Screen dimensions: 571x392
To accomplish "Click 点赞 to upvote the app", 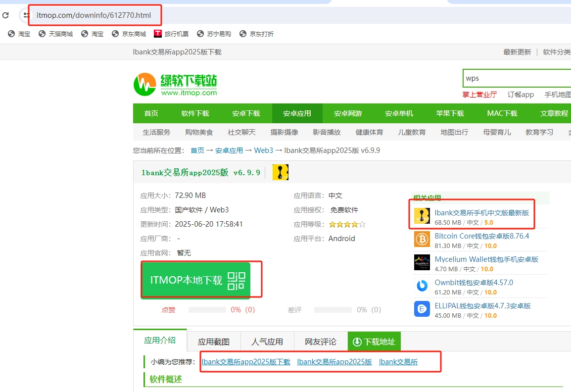I will (x=168, y=310).
